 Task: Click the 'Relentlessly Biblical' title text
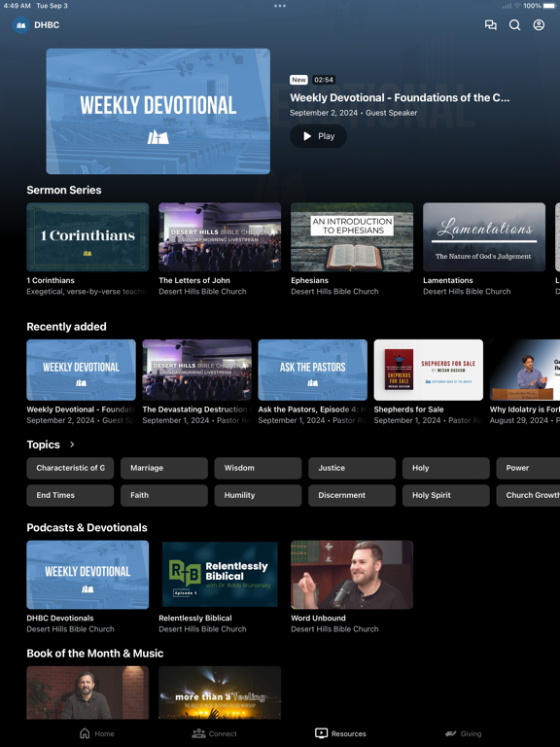(x=195, y=618)
